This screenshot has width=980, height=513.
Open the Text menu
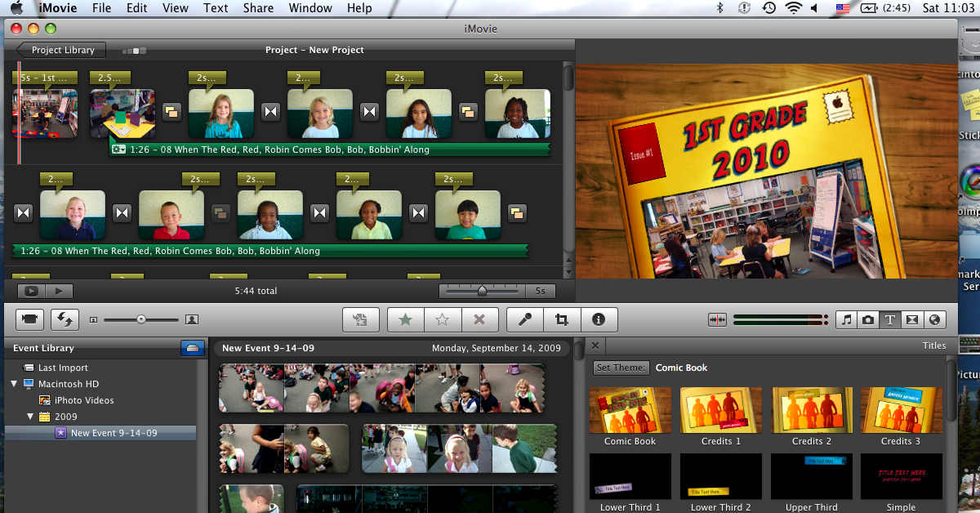[215, 8]
